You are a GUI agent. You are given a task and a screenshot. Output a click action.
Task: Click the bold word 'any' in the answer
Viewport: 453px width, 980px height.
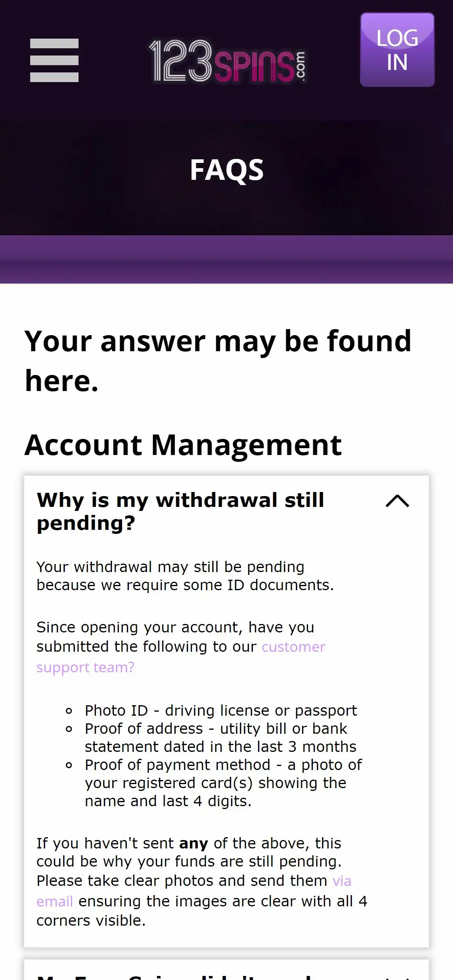[194, 843]
